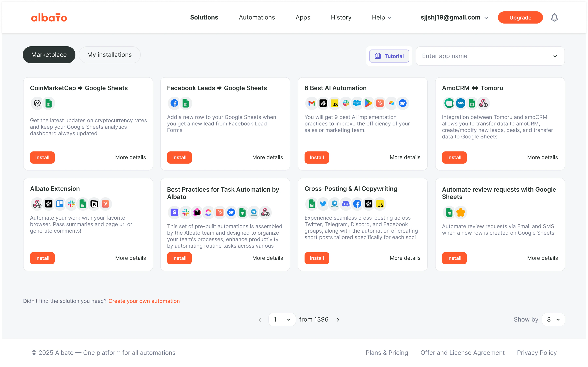Viewport: 588px width, 367px height.
Task: Open Privacy Policy footer link
Action: tap(537, 353)
